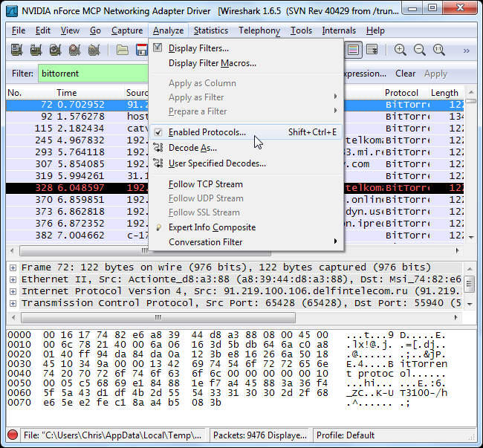Click the red capture status icon in status bar
Viewport: 483px width, 448px height.
[x=13, y=435]
